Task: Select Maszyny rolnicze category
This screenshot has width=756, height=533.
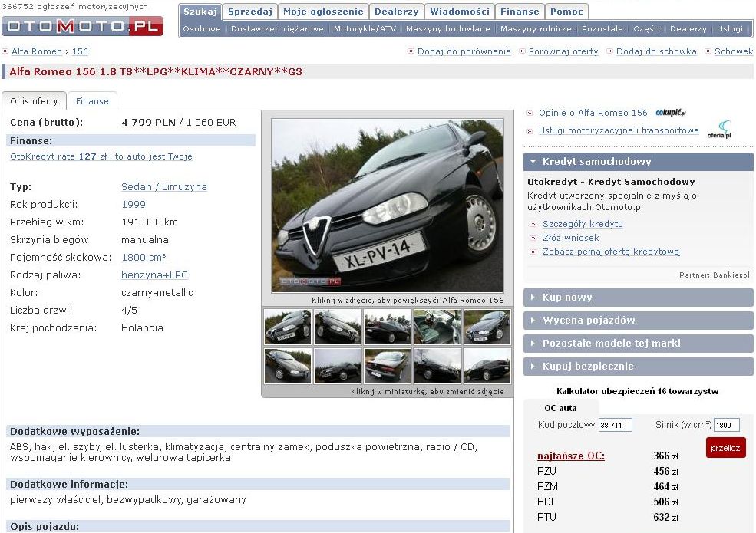Action: click(x=536, y=29)
